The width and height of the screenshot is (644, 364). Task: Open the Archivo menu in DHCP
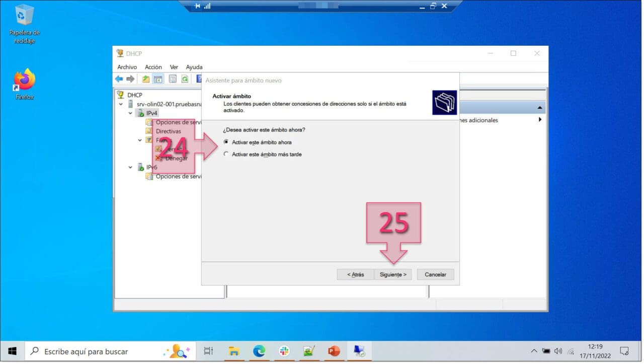[x=127, y=67]
